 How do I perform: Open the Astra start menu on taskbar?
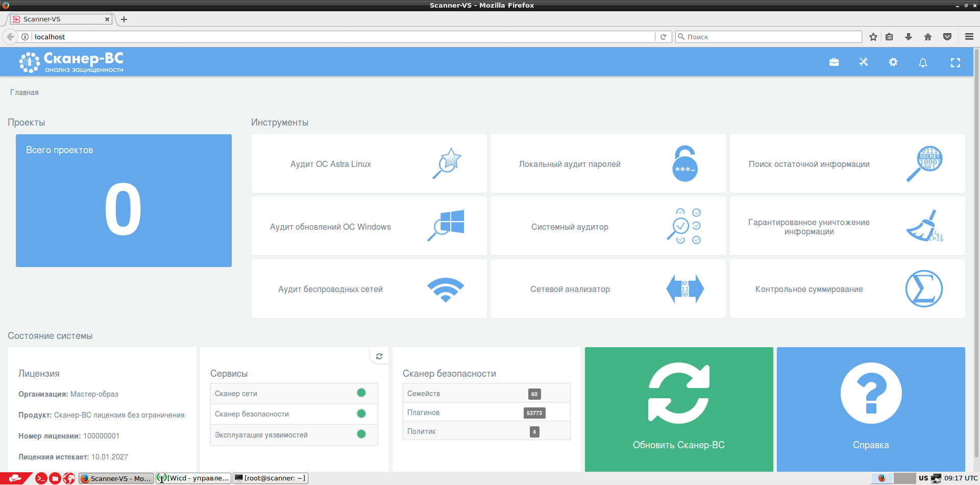(x=15, y=478)
